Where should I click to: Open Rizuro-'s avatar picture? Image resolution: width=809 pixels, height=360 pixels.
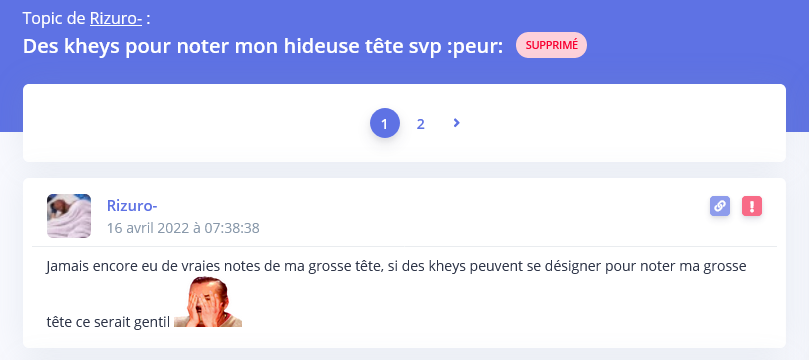[69, 216]
